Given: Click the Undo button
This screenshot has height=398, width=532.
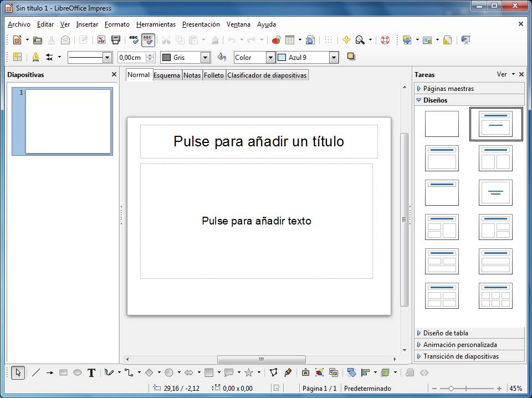Looking at the screenshot, I should coord(232,40).
